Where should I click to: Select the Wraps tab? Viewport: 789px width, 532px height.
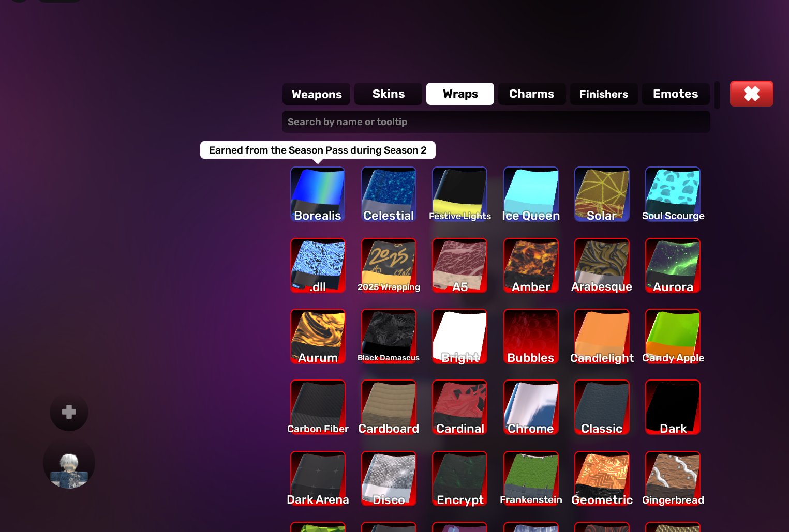coord(460,94)
